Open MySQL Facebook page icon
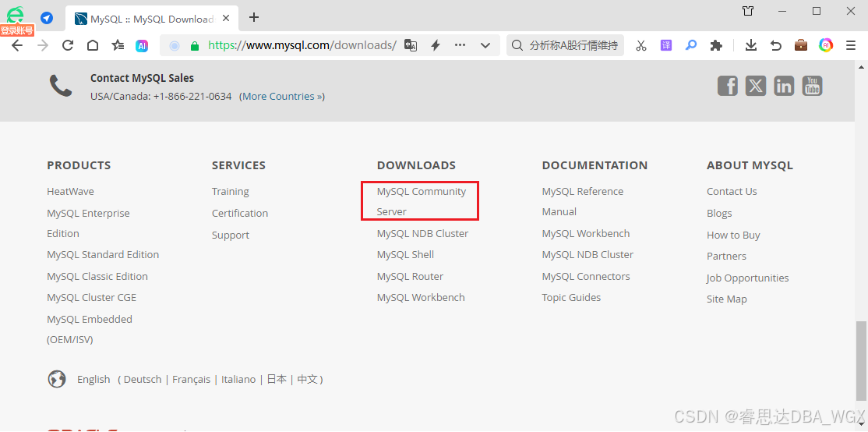The height and width of the screenshot is (432, 868). [728, 86]
